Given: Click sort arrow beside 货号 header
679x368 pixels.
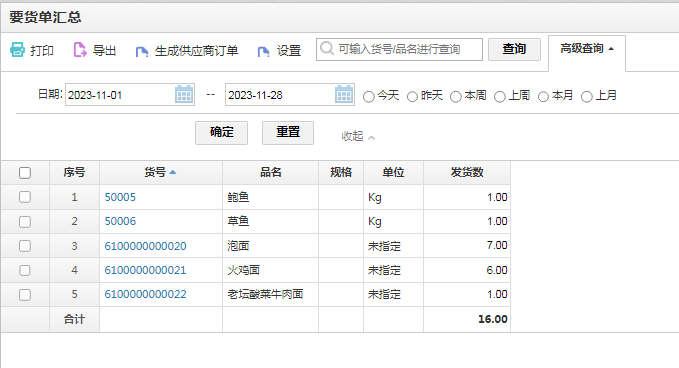Looking at the screenshot, I should point(173,172).
